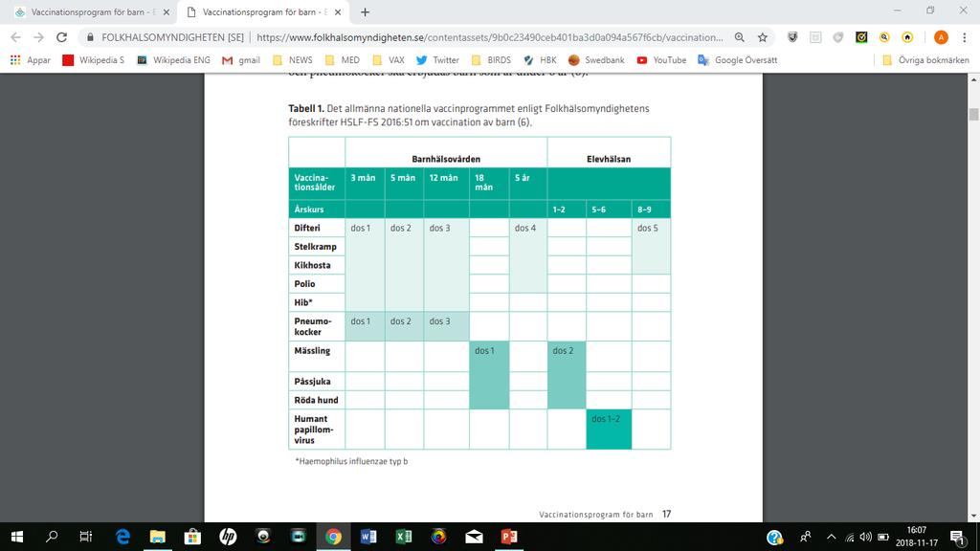Bookmark this page with the star icon

coord(763,37)
